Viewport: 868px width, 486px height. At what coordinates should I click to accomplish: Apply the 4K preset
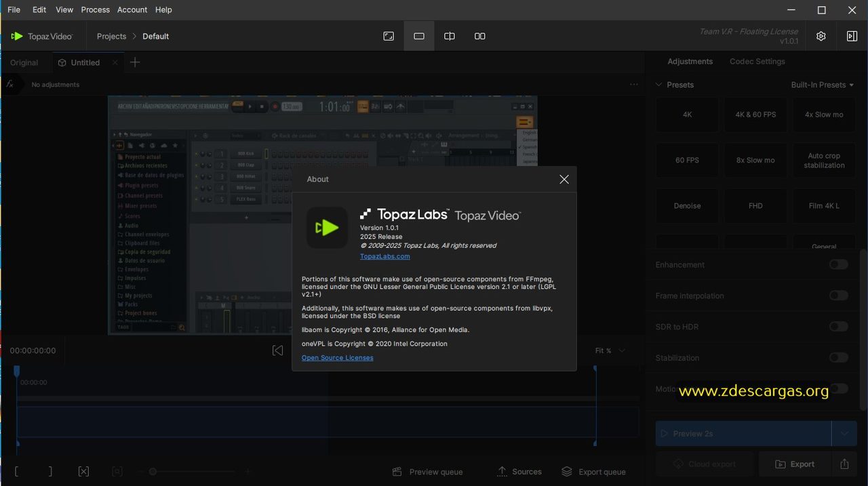pyautogui.click(x=687, y=115)
